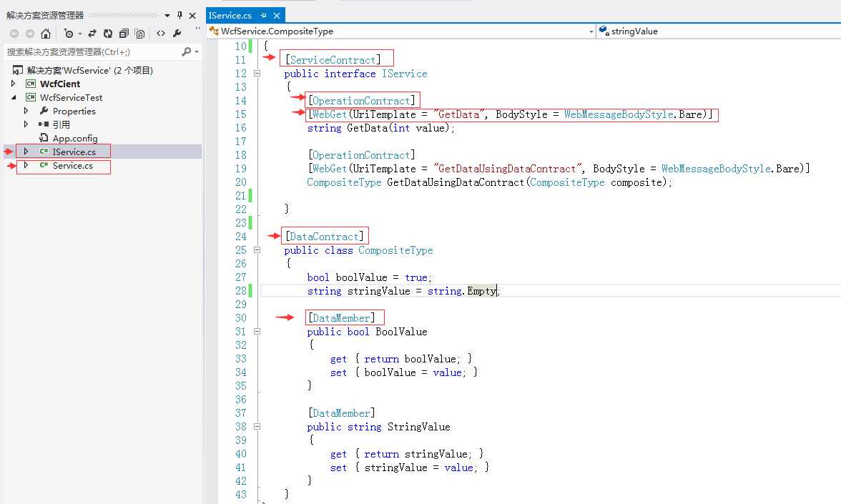Switch to the IService.cs editor tab

pos(230,16)
